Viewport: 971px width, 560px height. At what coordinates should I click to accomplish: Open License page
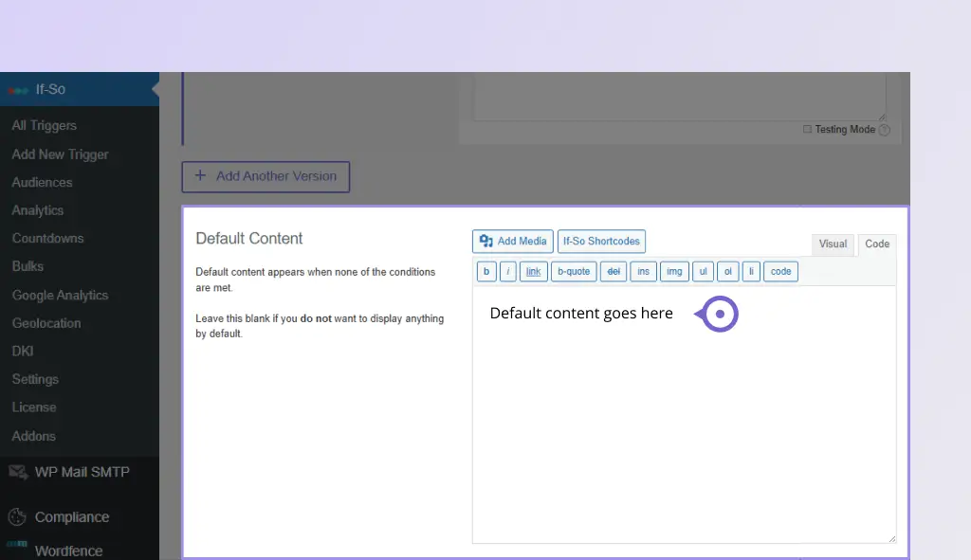(x=34, y=407)
